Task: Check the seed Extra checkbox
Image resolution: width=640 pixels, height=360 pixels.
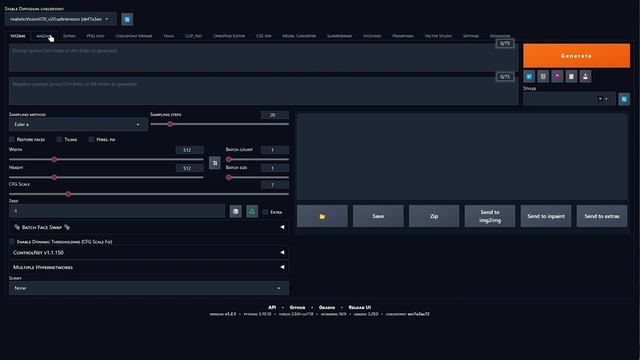Action: 265,212
